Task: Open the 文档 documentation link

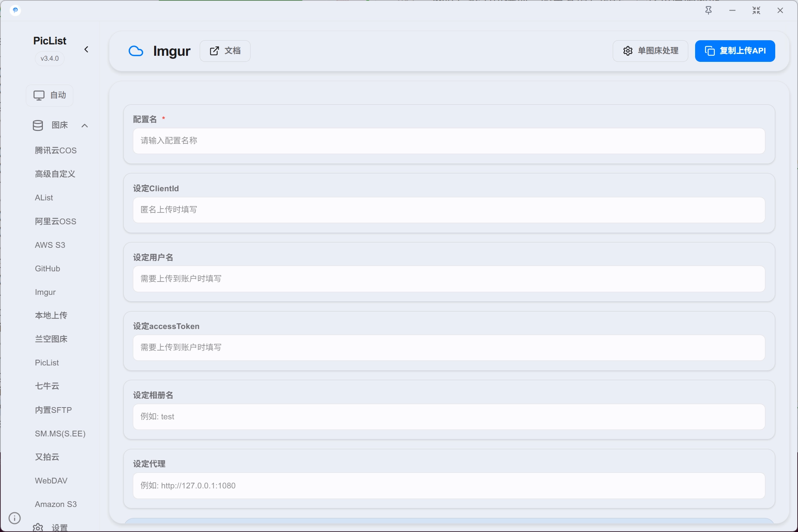Action: pos(225,51)
